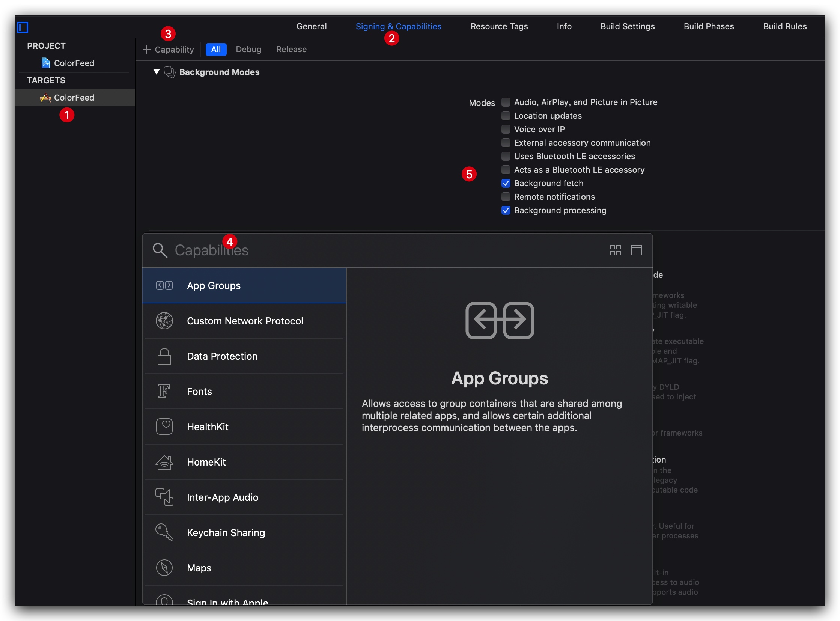Switch to the General tab

pyautogui.click(x=311, y=26)
